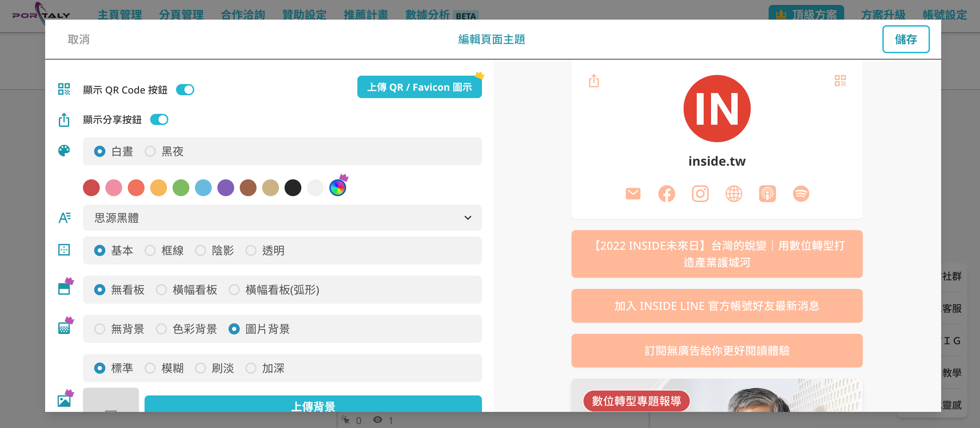The width and height of the screenshot is (980, 428).
Task: Open the 合作洽詢 menu
Action: 243,15
